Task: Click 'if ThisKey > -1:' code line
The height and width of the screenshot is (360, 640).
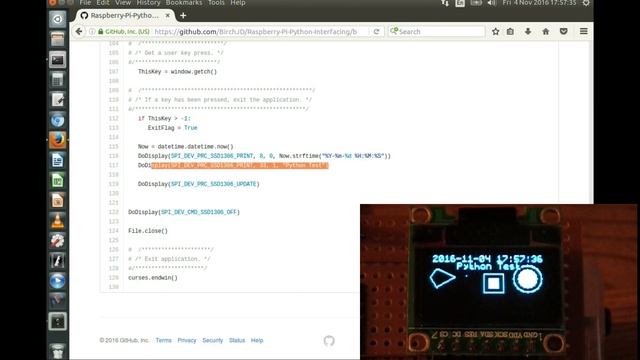Action: [164, 118]
